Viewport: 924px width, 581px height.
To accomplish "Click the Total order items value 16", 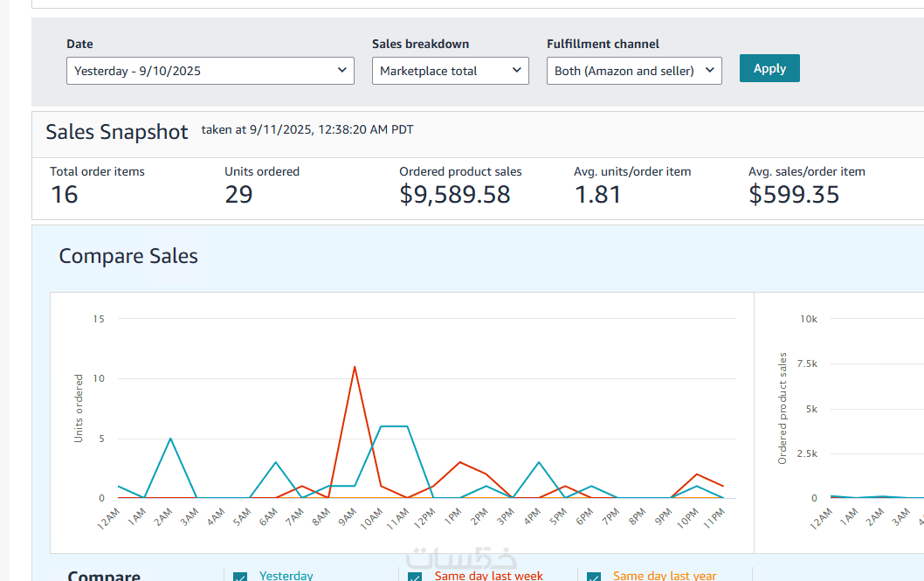I will 64,194.
